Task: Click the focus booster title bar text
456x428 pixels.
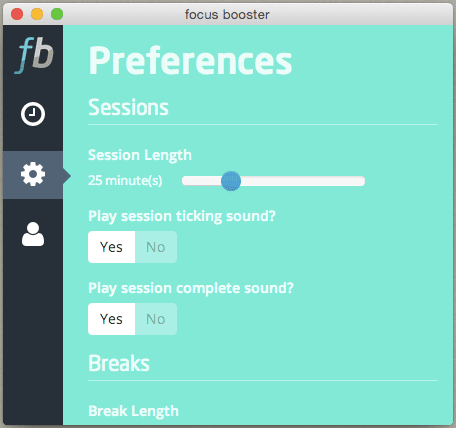Action: coord(227,15)
